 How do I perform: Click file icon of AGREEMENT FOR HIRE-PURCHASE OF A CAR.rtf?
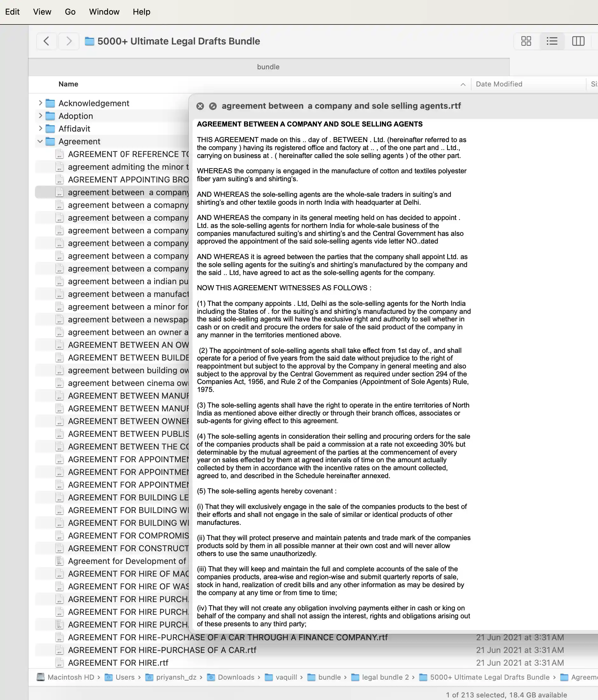tap(59, 650)
